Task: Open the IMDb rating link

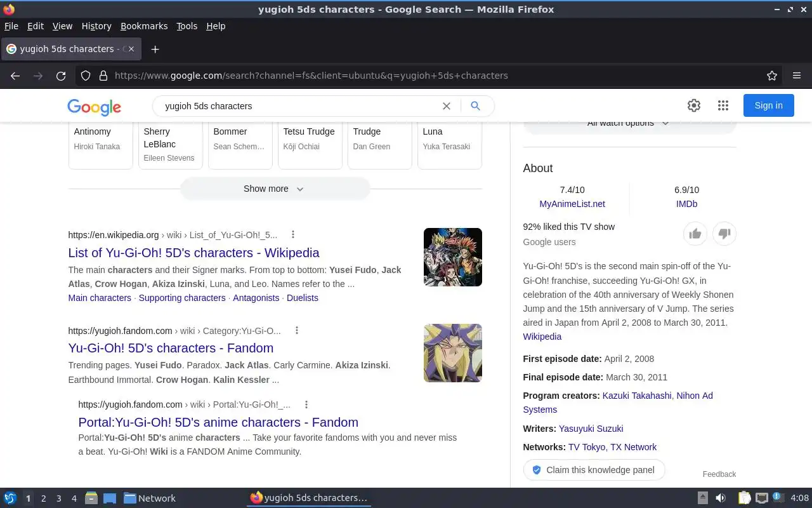Action: (686, 204)
